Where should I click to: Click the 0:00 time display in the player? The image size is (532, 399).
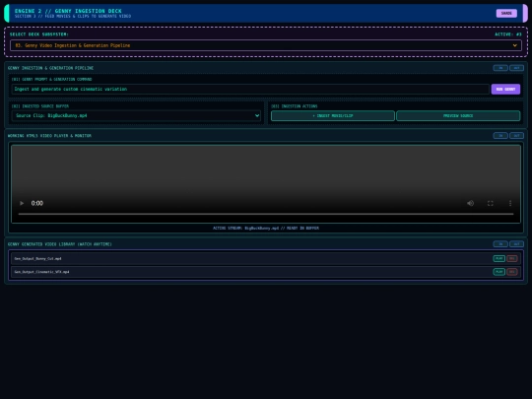(x=37, y=203)
